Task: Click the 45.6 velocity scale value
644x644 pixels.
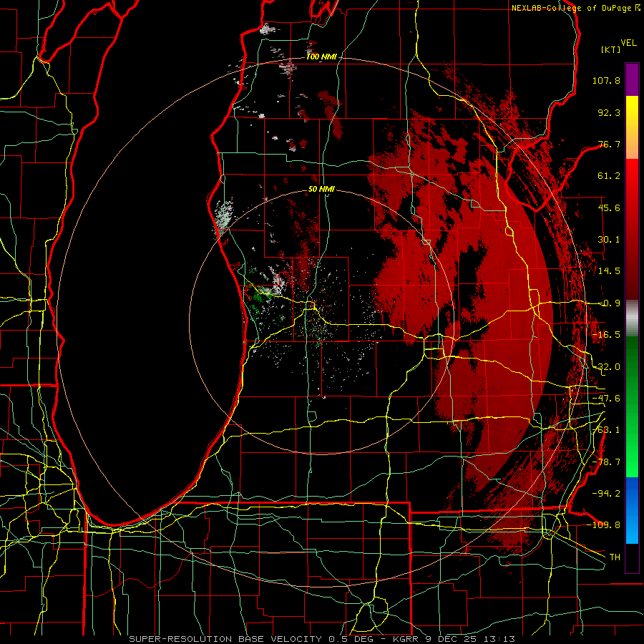Action: click(x=609, y=208)
